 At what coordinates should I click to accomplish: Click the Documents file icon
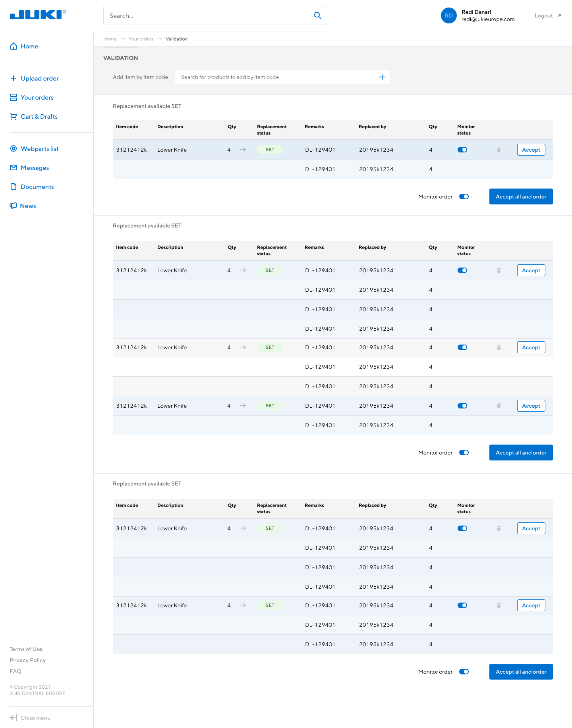(14, 187)
